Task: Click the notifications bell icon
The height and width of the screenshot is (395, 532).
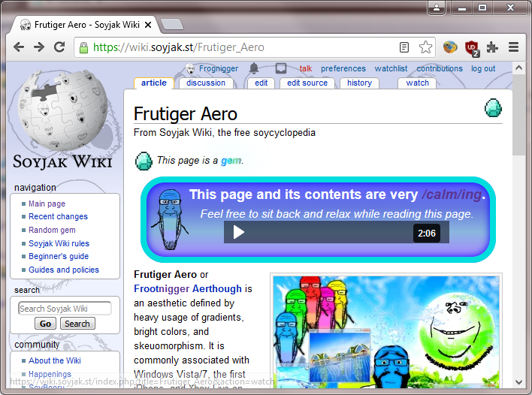Action: (x=254, y=68)
